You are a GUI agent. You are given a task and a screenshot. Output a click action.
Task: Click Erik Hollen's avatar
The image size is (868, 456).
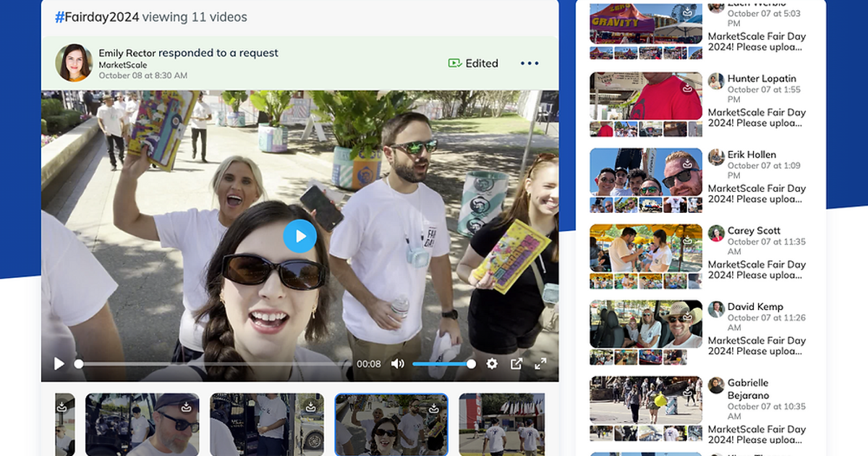point(716,157)
